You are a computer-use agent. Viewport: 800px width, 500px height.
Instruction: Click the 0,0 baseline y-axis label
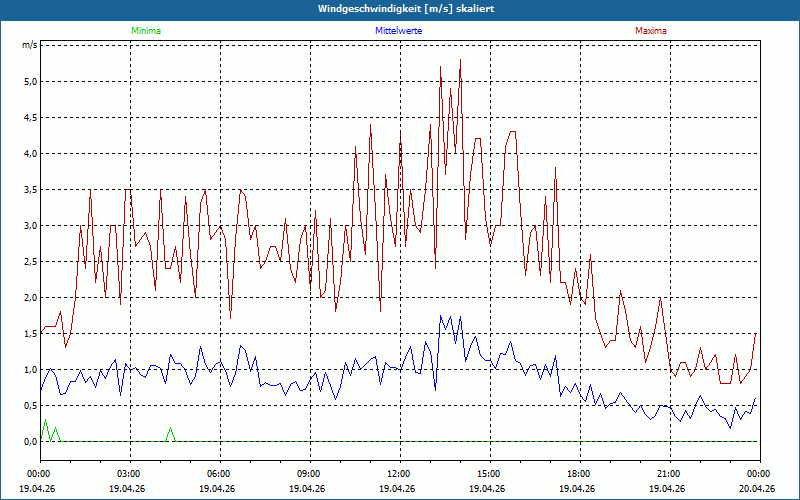click(29, 442)
